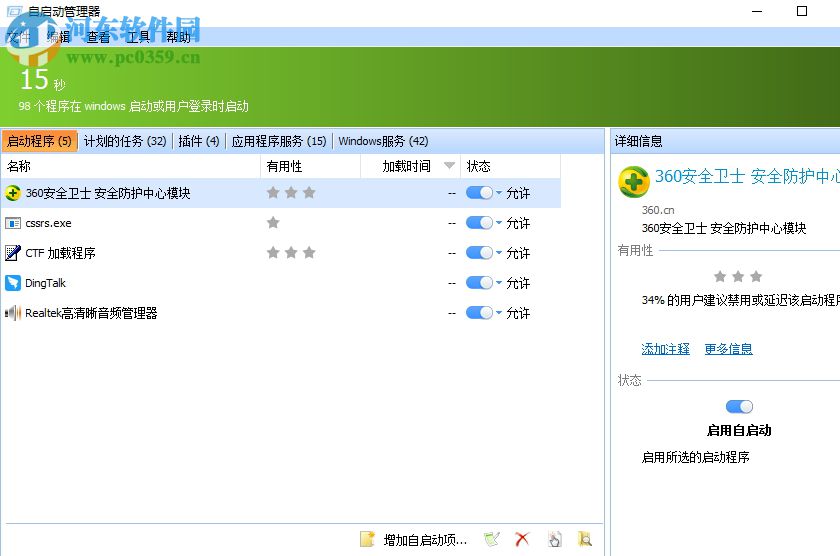Click the run-now hand icon

(555, 539)
